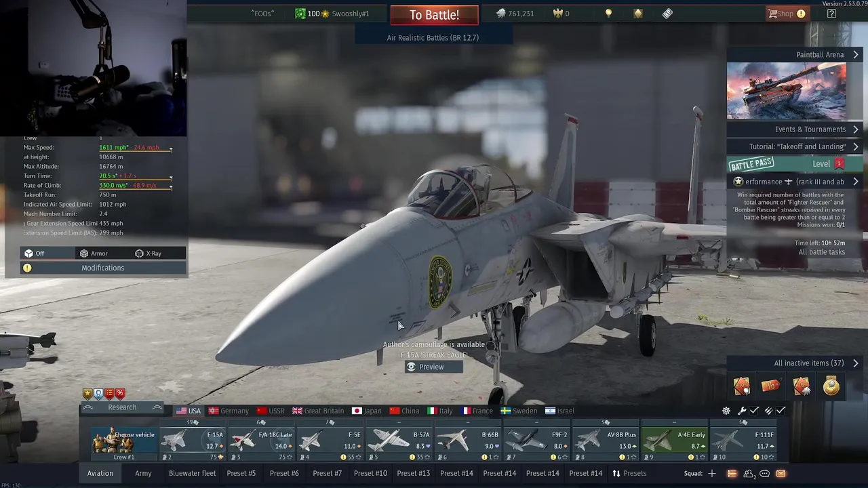Select the Sweden nation flag
Viewport: 868px width, 488px height.
tap(505, 411)
